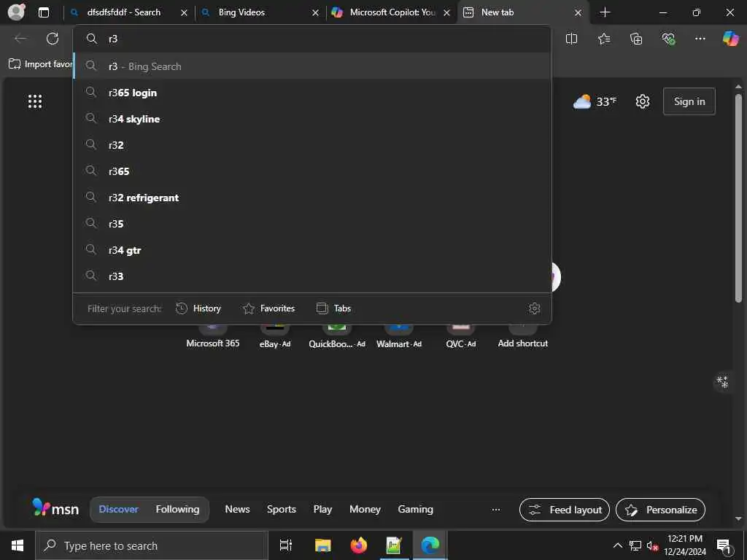The image size is (747, 560).
Task: Switch to Microsoft Copilot tab
Action: [392, 12]
